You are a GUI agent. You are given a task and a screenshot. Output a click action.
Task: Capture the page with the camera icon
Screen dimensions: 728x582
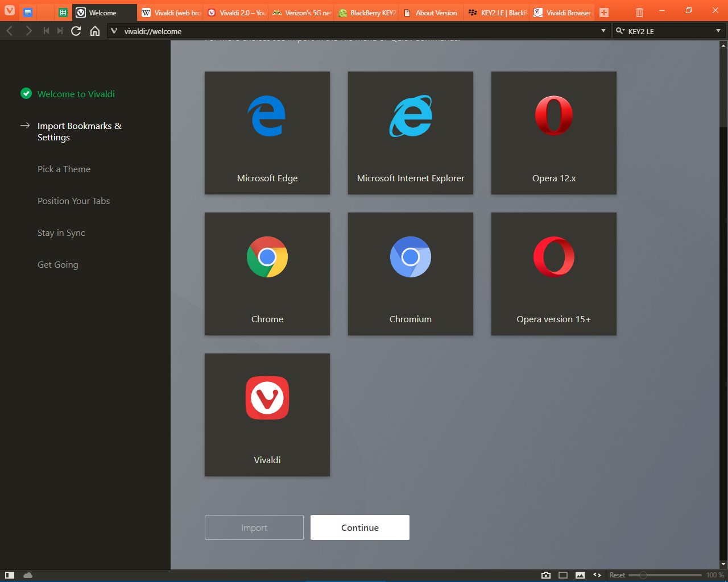tap(546, 575)
